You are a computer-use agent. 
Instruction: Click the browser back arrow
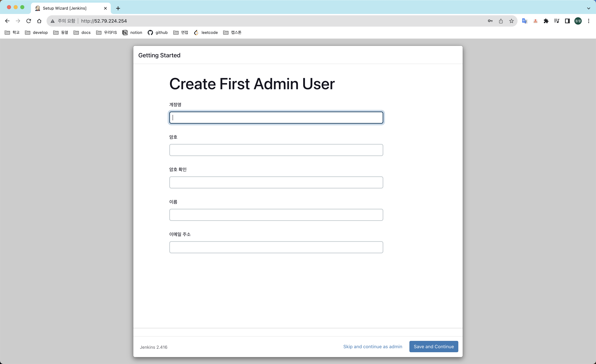(7, 21)
